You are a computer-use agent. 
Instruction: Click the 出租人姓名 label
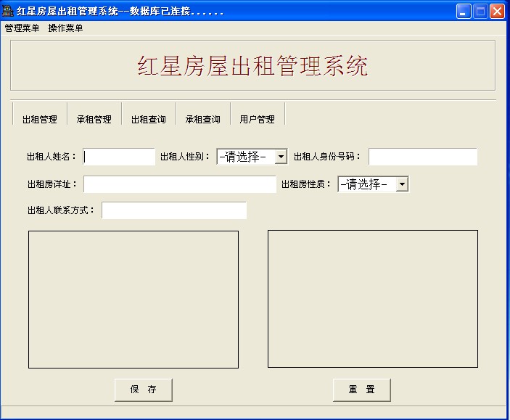(x=52, y=157)
